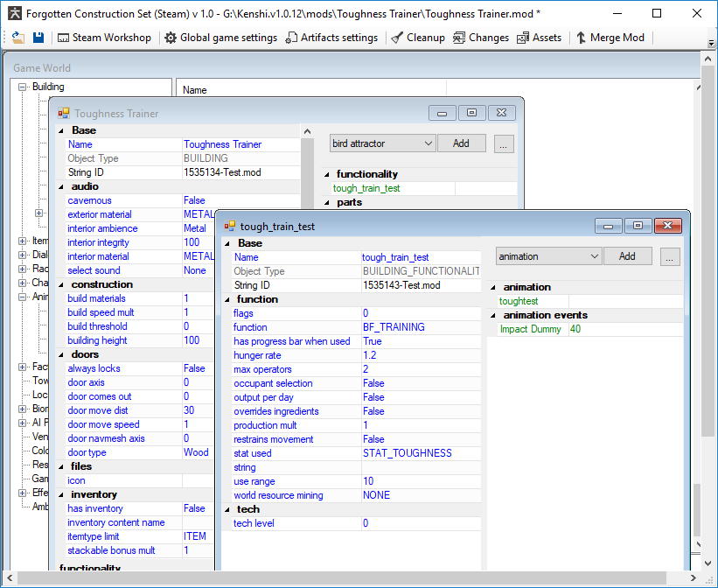Edit Name field Toughness Trainer
718x588 pixels.
coord(240,144)
